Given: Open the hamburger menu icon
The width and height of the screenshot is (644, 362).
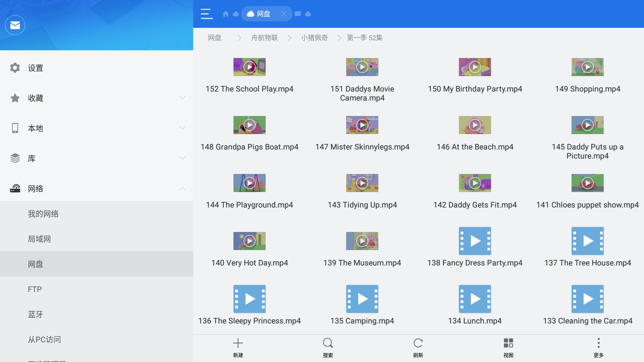Looking at the screenshot, I should (207, 14).
